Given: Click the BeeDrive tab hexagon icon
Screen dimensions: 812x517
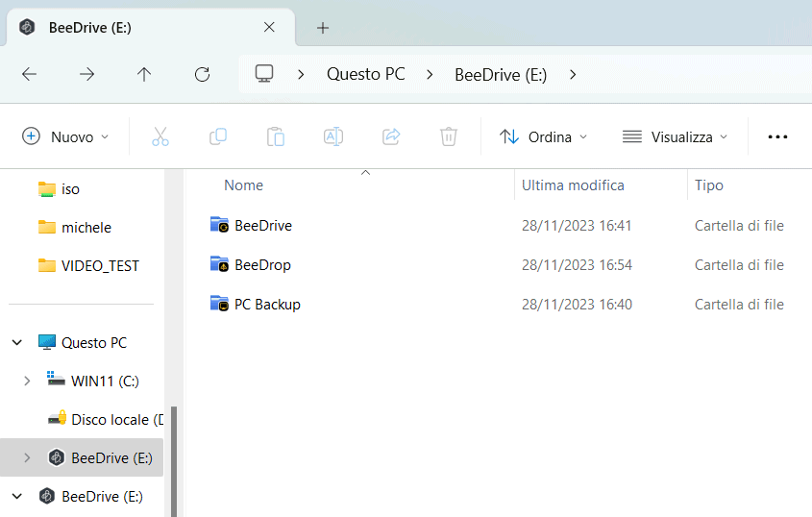Looking at the screenshot, I should 27,27.
